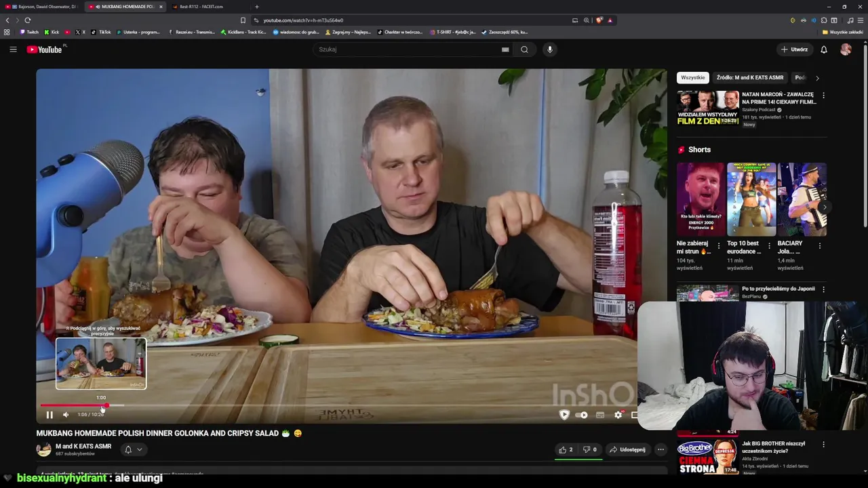Open Po to przylecieliśmy do Japonii video

click(778, 289)
